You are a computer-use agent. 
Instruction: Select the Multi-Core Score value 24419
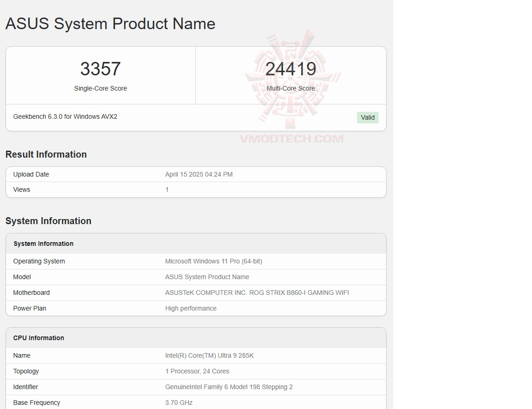pyautogui.click(x=291, y=68)
